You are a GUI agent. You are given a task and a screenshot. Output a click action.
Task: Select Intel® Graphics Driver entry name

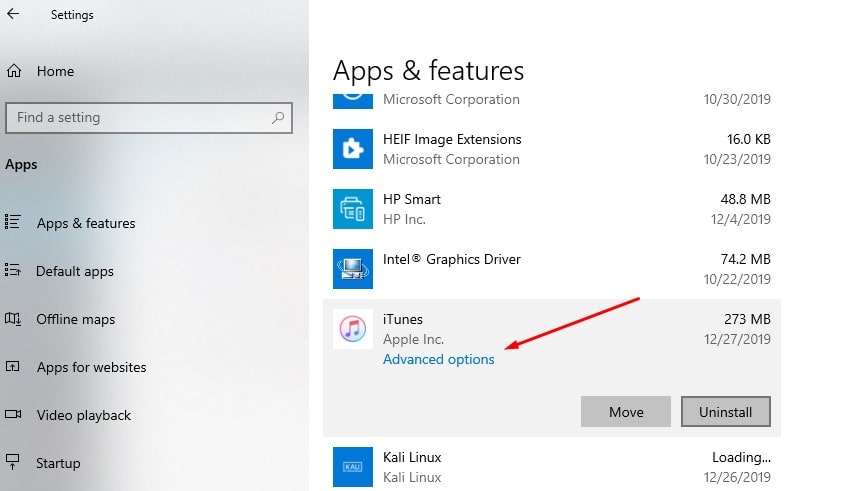[x=452, y=259]
